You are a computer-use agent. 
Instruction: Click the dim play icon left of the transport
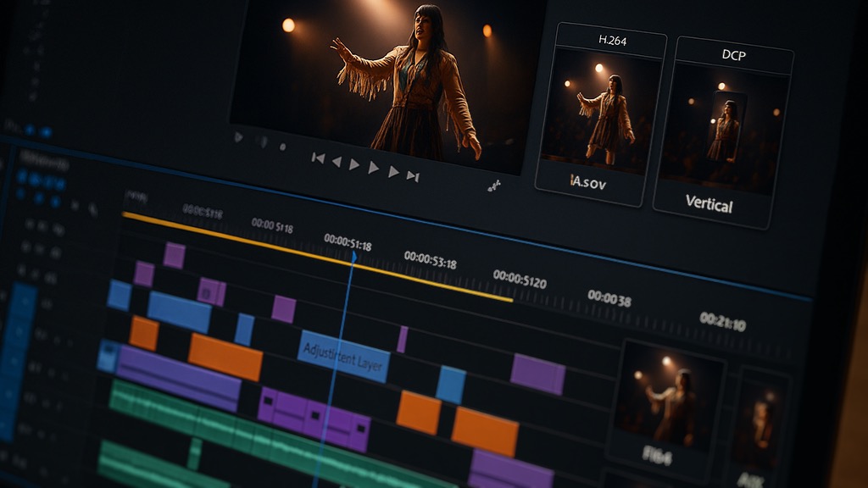(x=238, y=136)
